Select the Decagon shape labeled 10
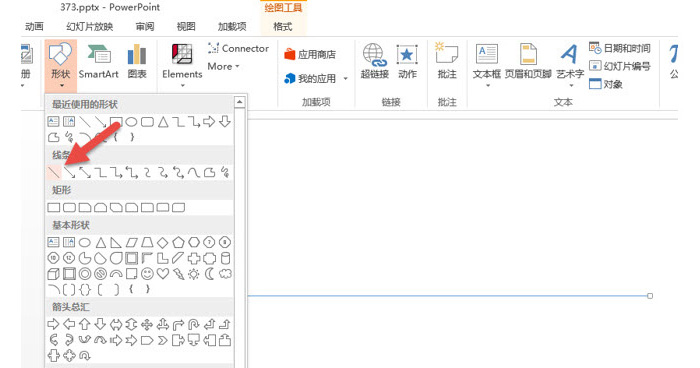Viewport: 700px width, 368px height. 53,258
